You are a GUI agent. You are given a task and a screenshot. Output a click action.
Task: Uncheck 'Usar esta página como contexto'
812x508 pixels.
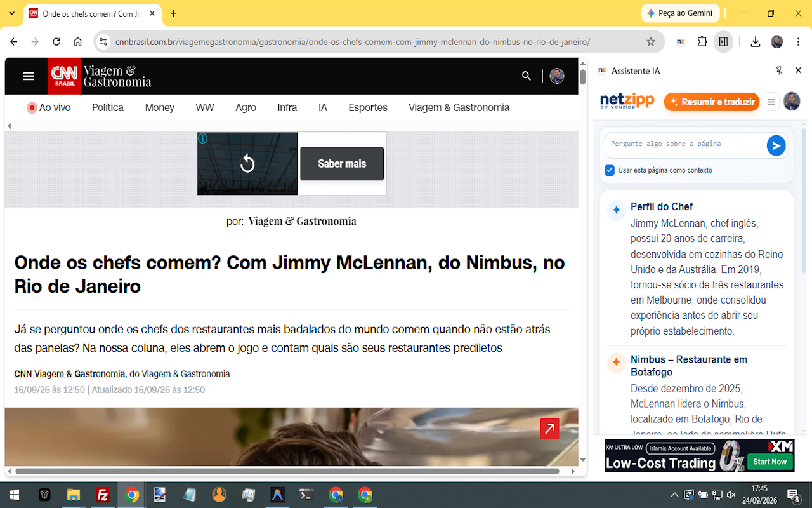click(x=610, y=170)
